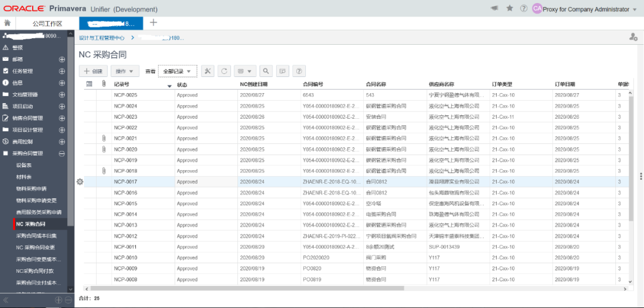Click the sort arrow in 记录号 column
This screenshot has height=308, width=644.
pos(169,86)
